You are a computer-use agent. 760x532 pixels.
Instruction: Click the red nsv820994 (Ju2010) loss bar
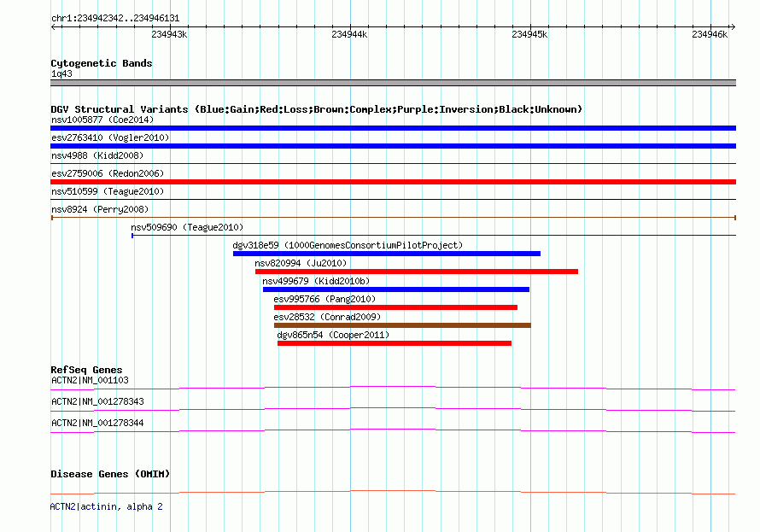pos(417,272)
